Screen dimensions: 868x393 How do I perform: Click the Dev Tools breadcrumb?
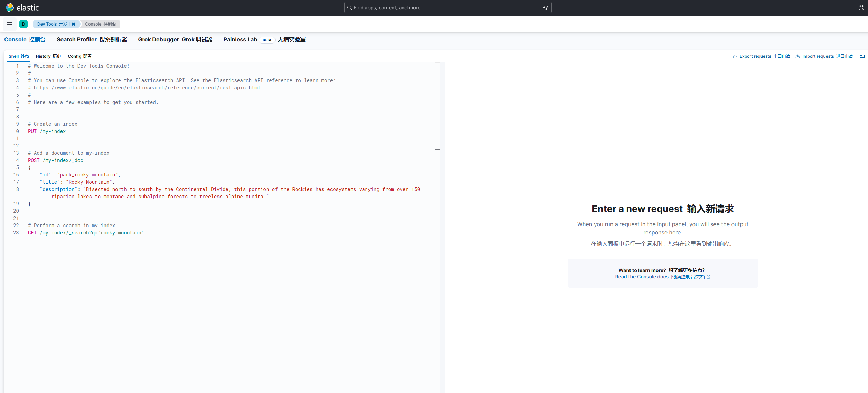(x=56, y=24)
